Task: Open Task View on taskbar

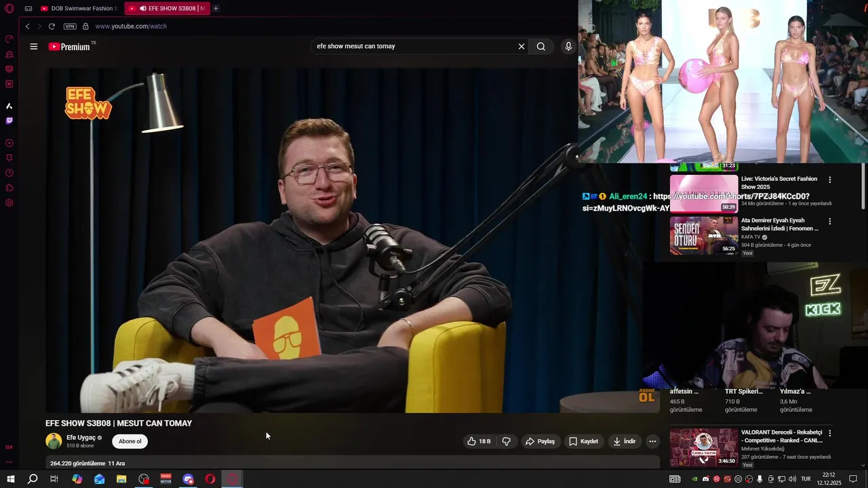Action: [54, 479]
